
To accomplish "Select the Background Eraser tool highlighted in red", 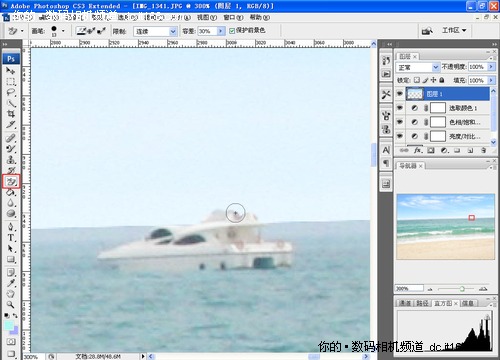I will (11, 182).
